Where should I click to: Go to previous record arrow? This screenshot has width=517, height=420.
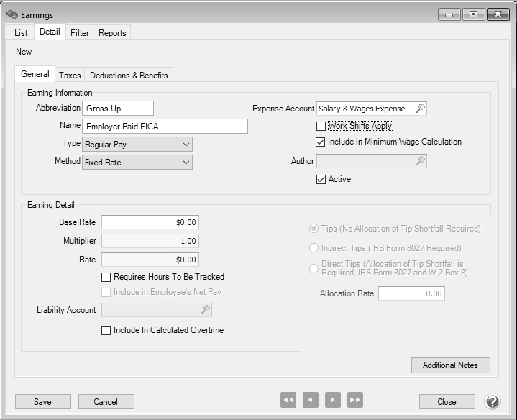(310, 401)
